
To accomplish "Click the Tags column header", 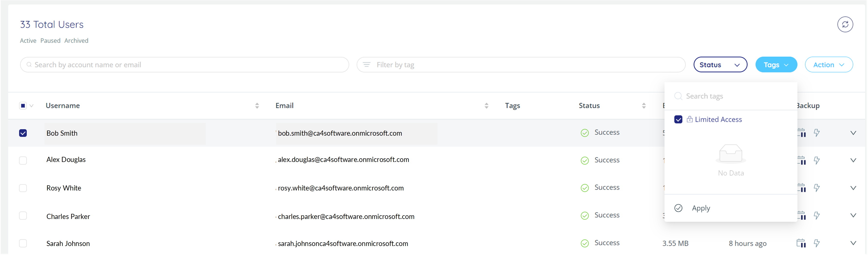I will pyautogui.click(x=512, y=105).
